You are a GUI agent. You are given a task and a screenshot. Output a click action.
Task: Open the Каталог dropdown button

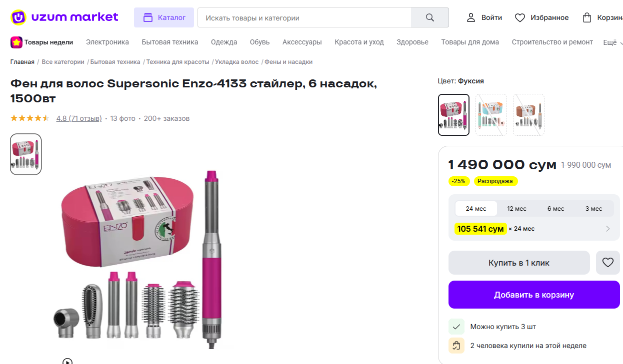pos(163,17)
